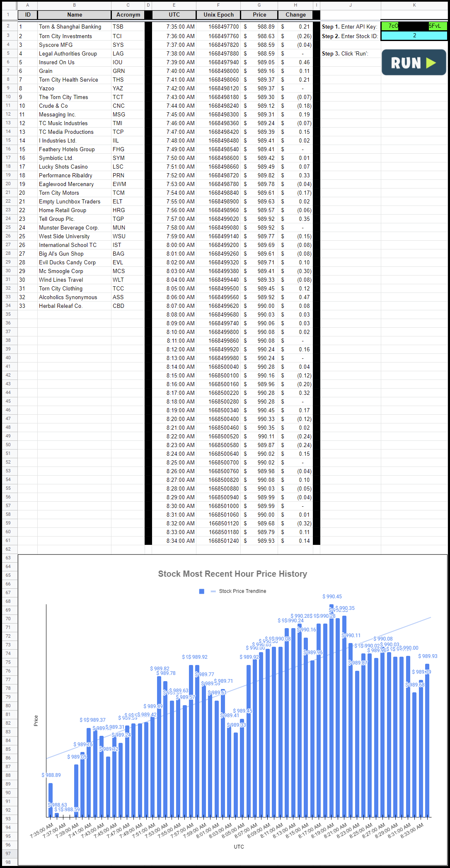Screen dimensions: 450x868
Task: Select cell The Torn City Times
Action: coord(75,97)
